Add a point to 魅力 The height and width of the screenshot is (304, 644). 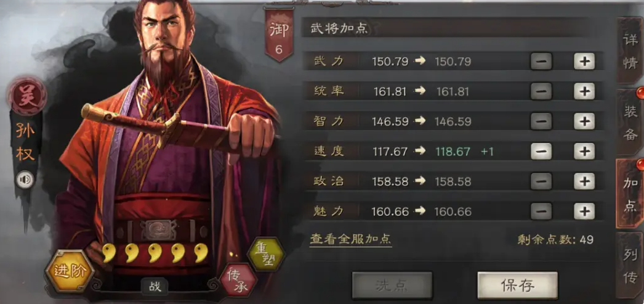tap(584, 212)
